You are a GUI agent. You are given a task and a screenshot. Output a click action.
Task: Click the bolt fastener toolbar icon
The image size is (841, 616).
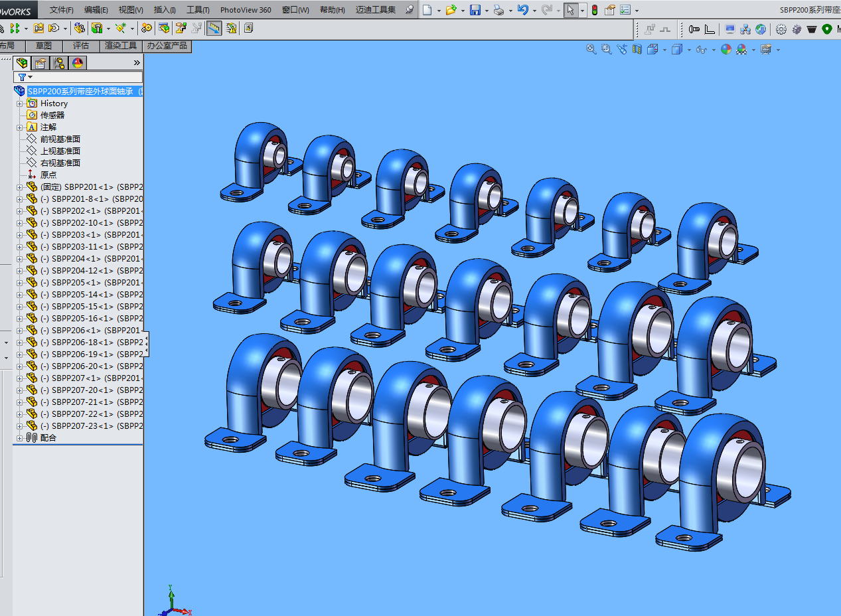coord(694,29)
